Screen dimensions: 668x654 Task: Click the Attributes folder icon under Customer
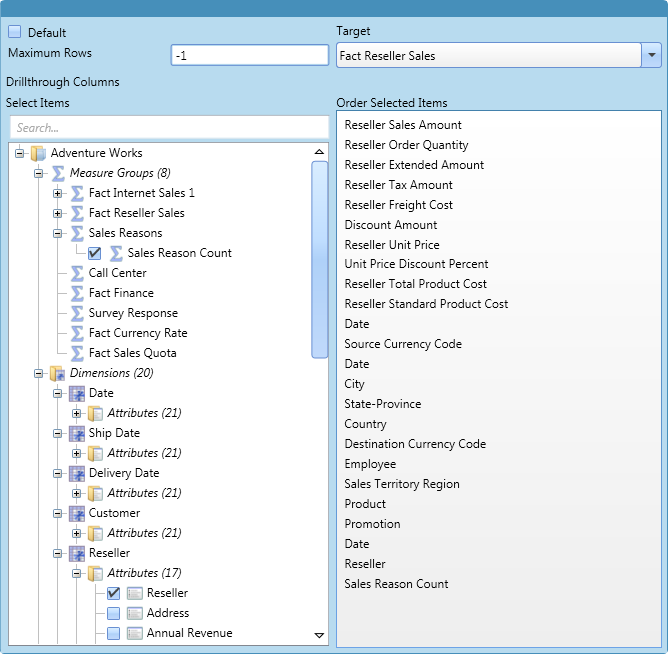95,533
